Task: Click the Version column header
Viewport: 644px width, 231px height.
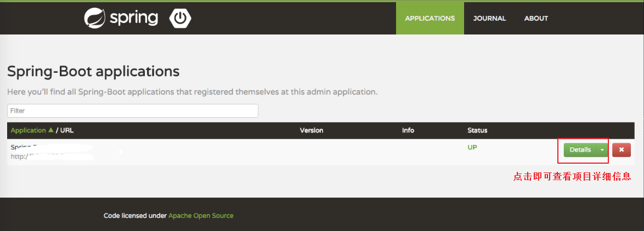Action: [x=312, y=130]
